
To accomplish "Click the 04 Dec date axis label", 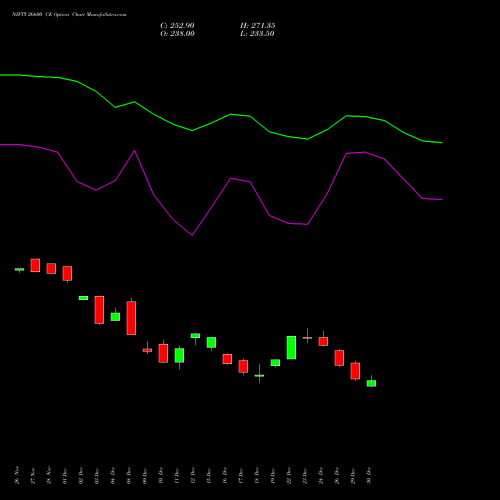I will tap(113, 476).
